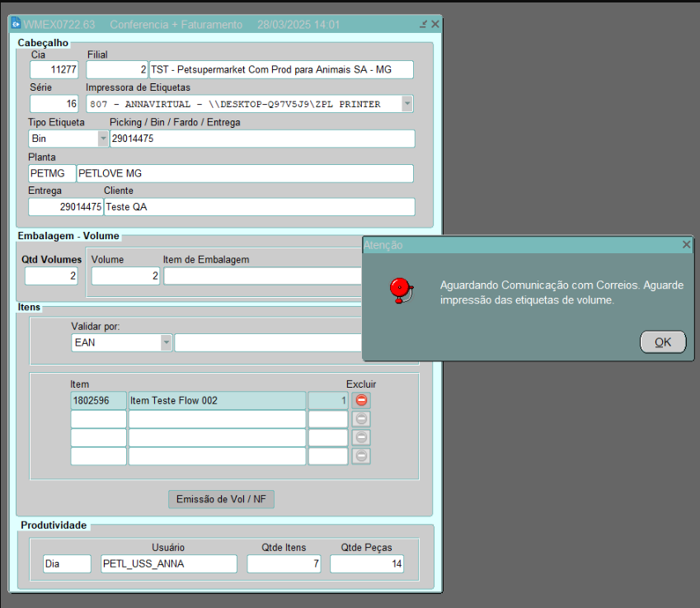Click the Excluir icon on the fourth item row

click(361, 456)
